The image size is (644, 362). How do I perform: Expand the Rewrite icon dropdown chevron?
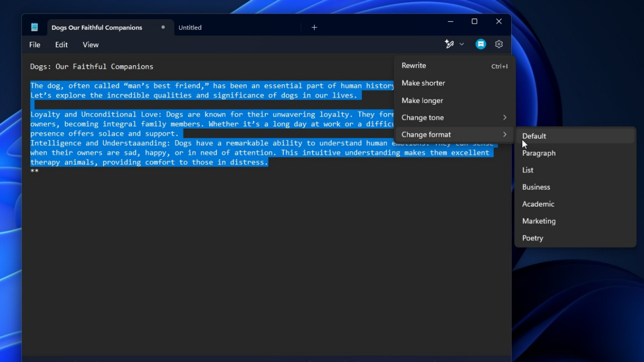461,44
